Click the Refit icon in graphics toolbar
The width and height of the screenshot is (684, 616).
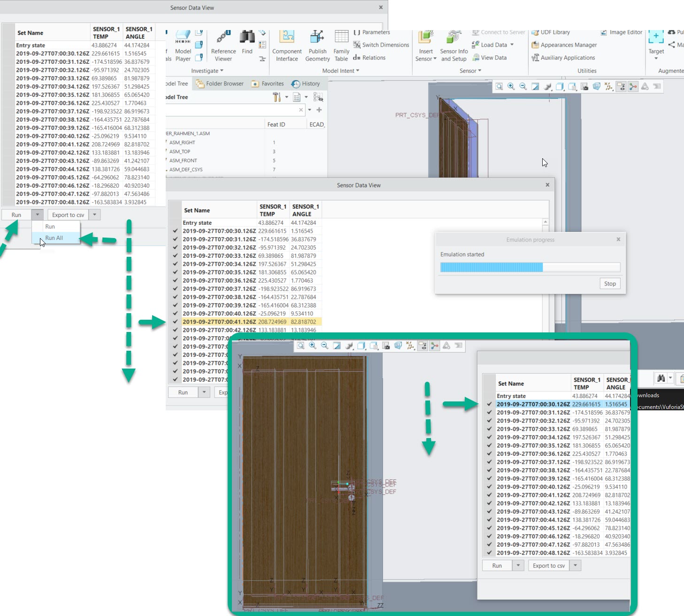535,86
